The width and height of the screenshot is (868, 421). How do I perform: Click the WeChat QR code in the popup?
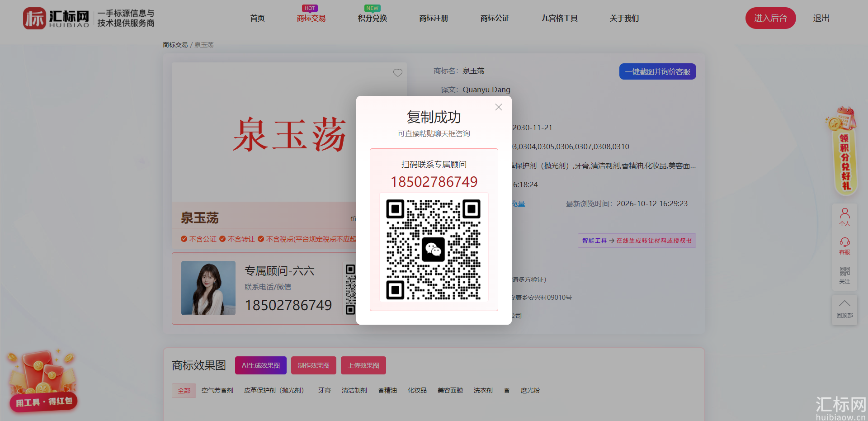coord(434,249)
